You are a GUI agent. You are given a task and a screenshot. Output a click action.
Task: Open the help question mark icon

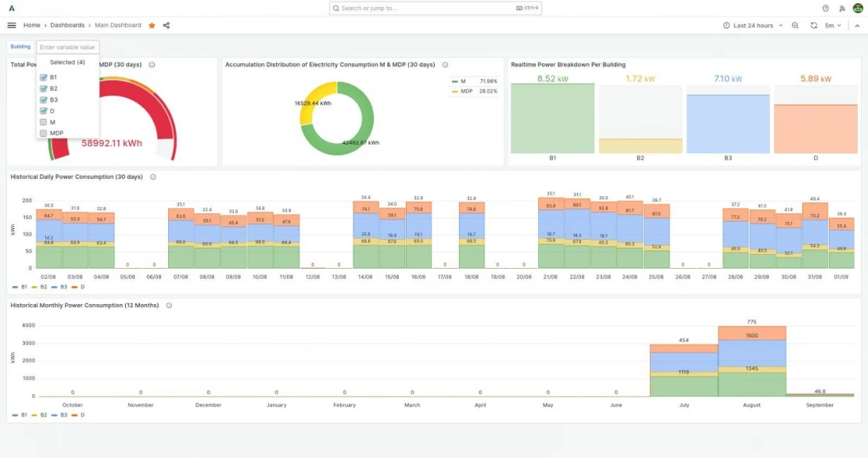[825, 9]
